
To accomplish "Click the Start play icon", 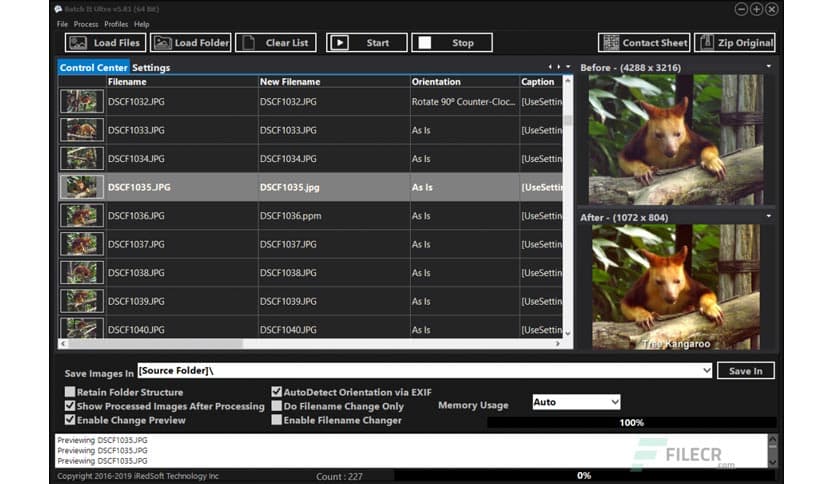I will coord(339,43).
